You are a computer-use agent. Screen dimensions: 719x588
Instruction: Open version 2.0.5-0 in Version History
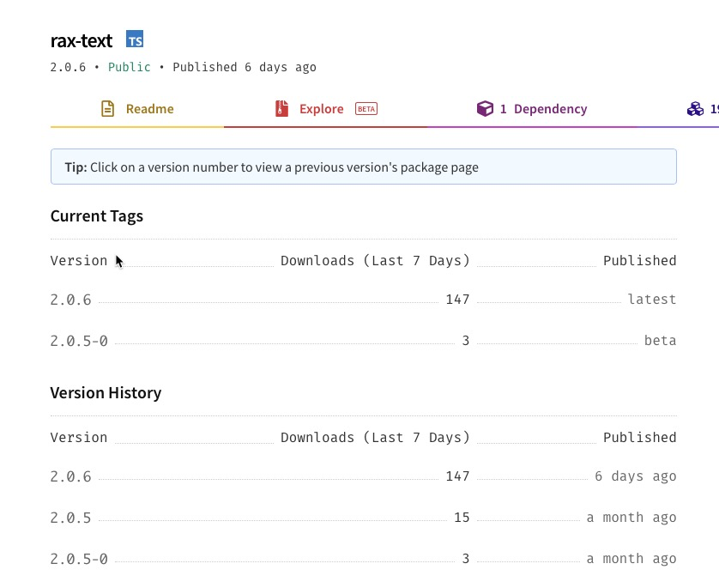pyautogui.click(x=79, y=559)
